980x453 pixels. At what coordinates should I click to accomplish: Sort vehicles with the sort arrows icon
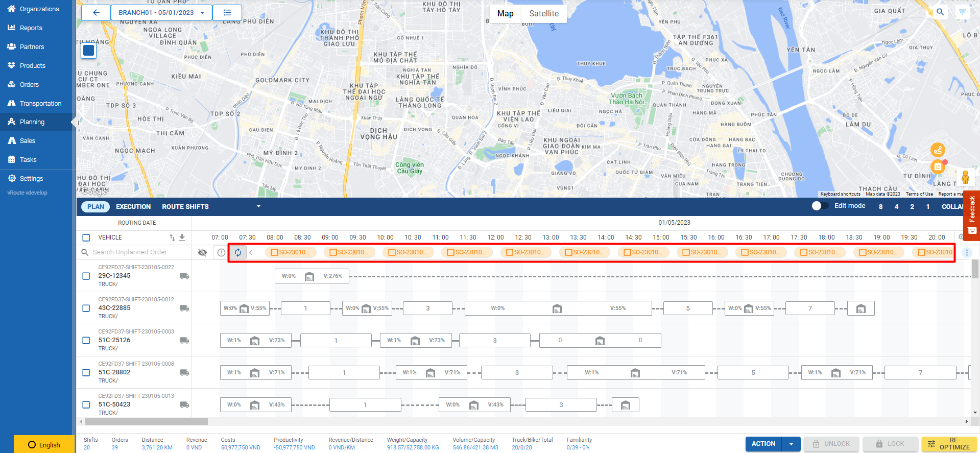[172, 237]
